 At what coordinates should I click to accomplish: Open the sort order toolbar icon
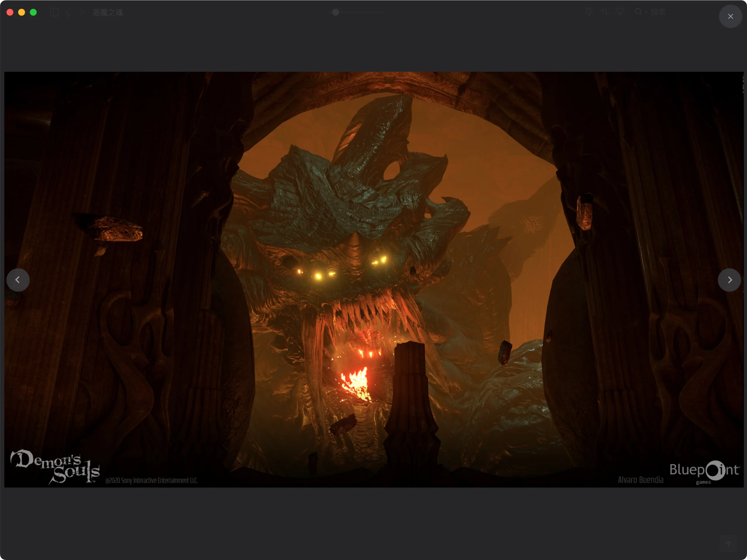(605, 12)
